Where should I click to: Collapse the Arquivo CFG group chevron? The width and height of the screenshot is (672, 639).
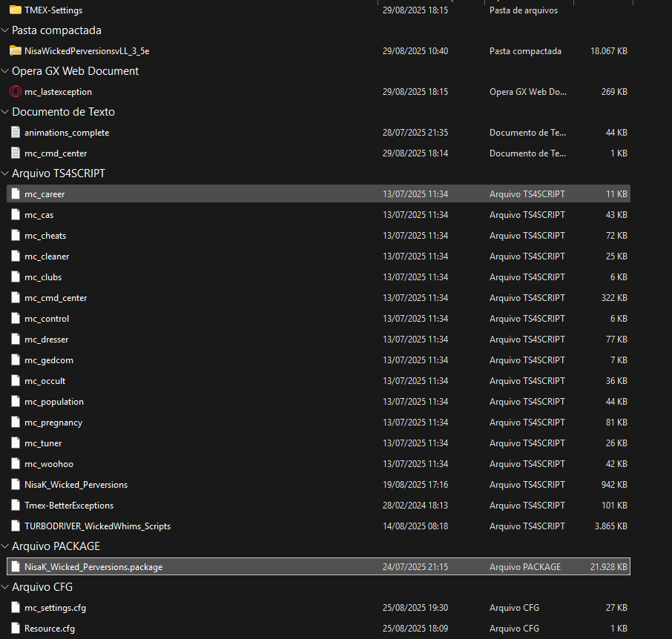tap(5, 587)
